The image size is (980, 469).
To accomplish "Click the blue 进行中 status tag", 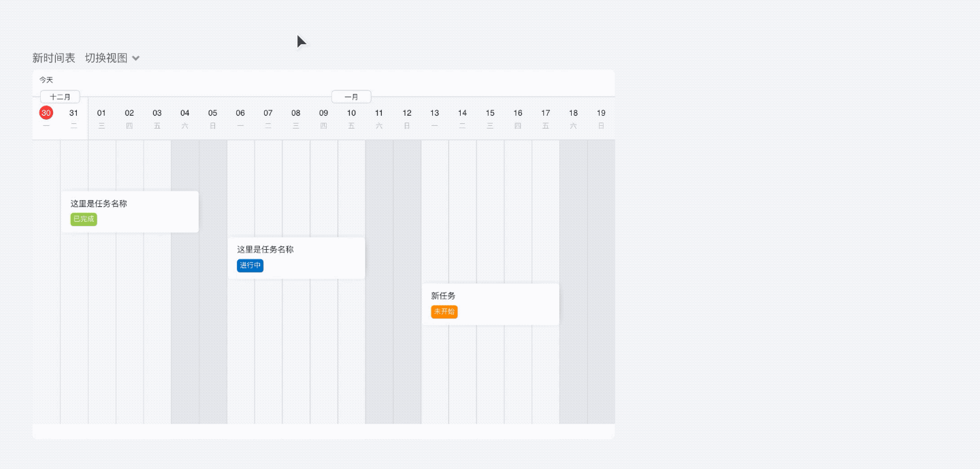I will tap(250, 265).
